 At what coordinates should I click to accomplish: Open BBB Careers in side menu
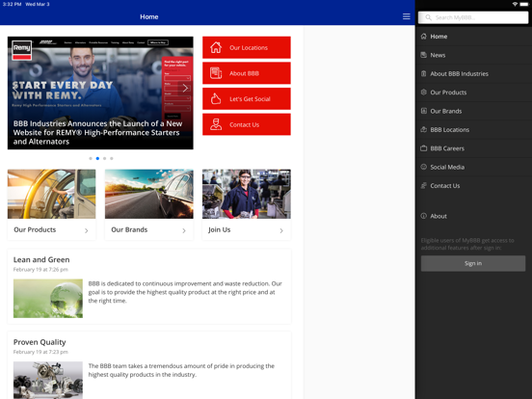(473, 148)
